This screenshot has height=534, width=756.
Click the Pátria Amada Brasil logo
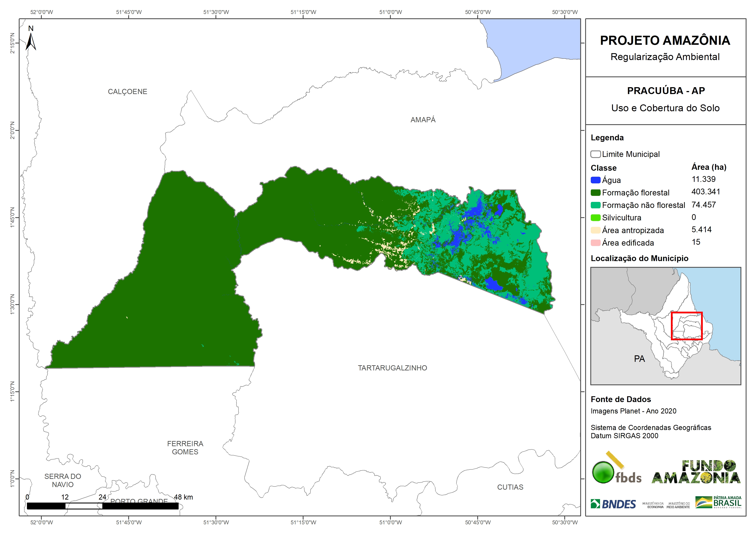coord(718,502)
